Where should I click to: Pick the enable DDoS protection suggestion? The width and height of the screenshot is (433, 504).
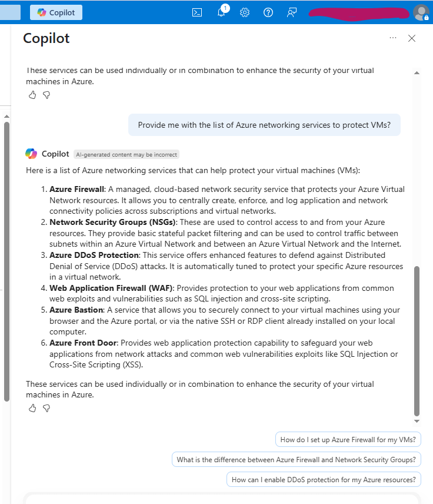pyautogui.click(x=324, y=479)
